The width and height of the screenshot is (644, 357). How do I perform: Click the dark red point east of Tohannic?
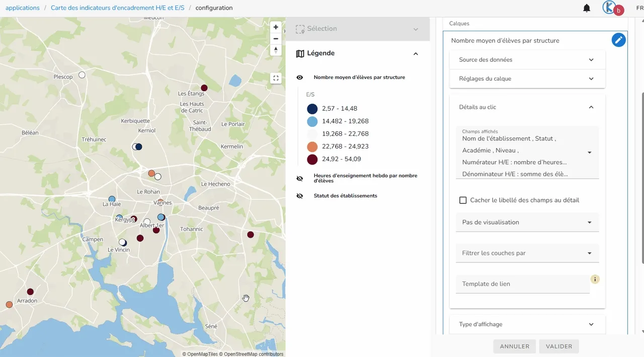[251, 235]
